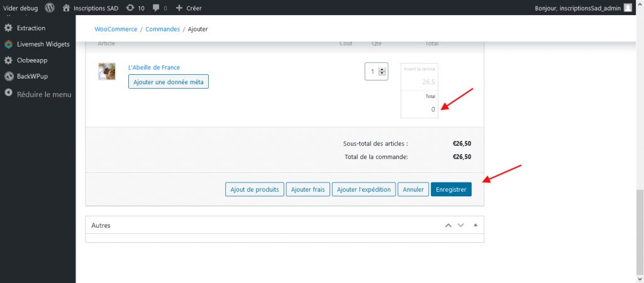Click the Réduire le menu arrow icon

8,93
